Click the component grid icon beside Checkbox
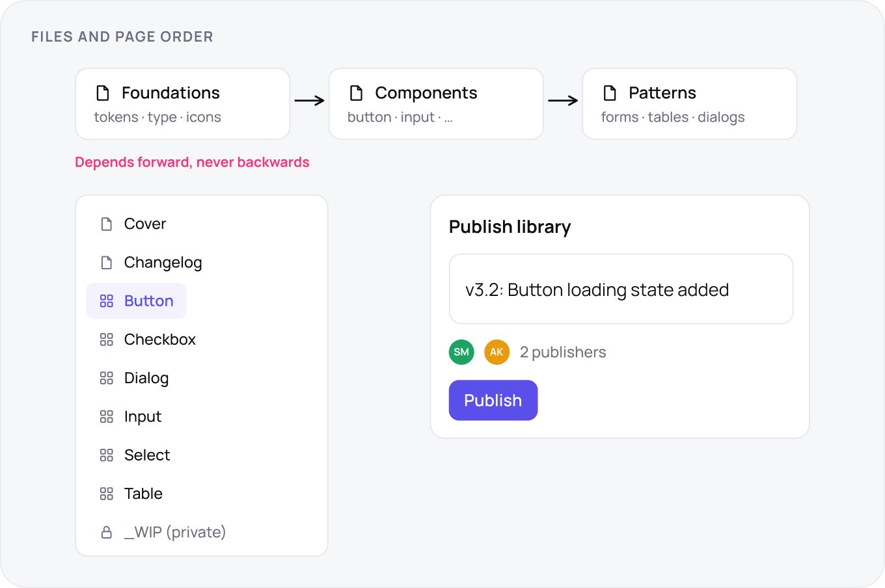 pyautogui.click(x=107, y=340)
